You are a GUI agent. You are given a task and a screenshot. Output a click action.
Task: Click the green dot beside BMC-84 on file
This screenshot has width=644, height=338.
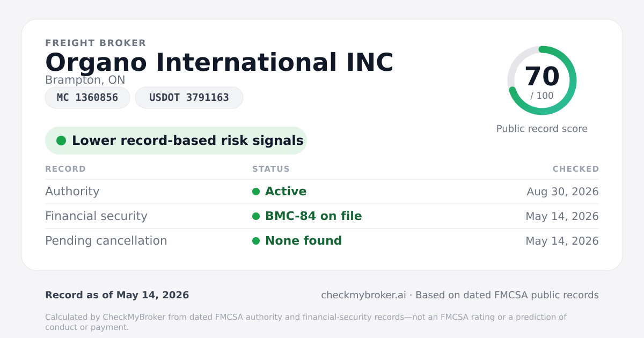[256, 216]
